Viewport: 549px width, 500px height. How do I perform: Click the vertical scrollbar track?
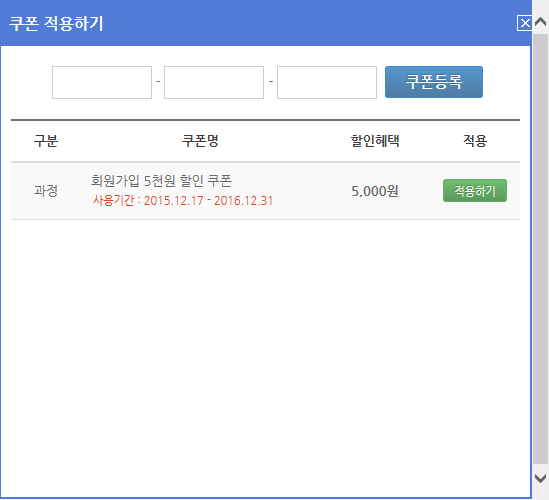pos(541,249)
